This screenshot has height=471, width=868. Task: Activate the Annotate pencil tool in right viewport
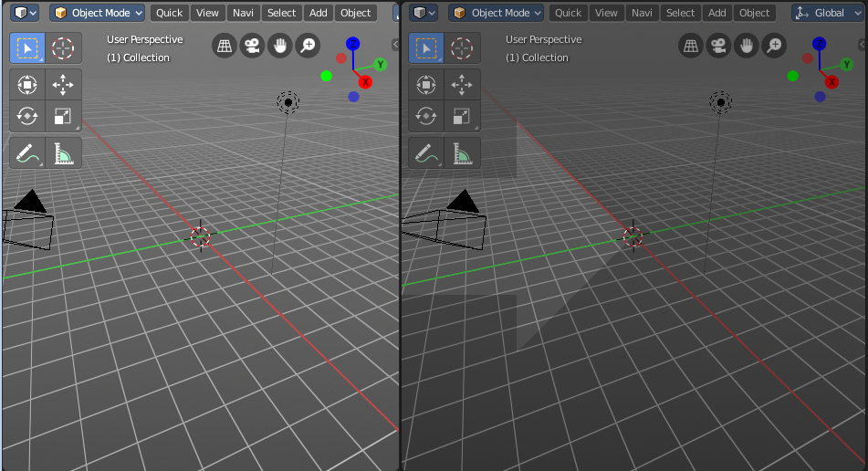(426, 153)
